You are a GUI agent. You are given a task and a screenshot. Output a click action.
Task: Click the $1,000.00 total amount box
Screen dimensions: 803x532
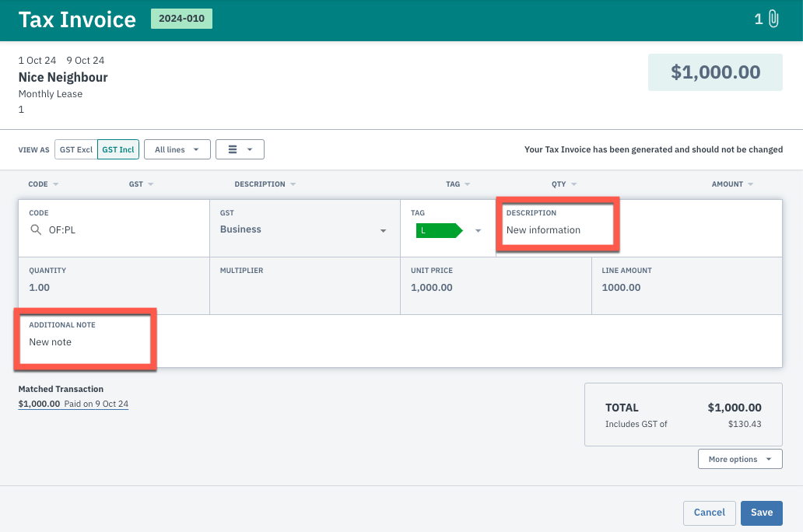click(x=715, y=72)
